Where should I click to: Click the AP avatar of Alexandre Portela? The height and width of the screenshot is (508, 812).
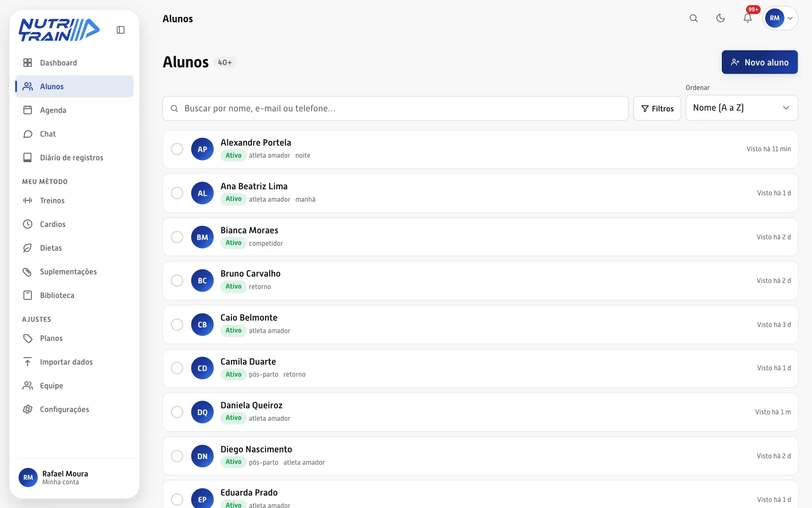[x=202, y=149]
